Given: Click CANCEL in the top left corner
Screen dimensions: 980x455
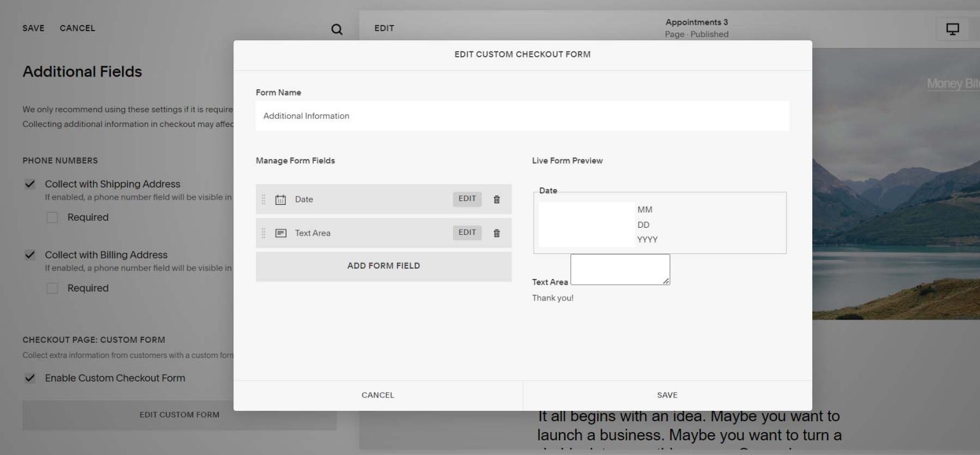Looking at the screenshot, I should pyautogui.click(x=77, y=28).
